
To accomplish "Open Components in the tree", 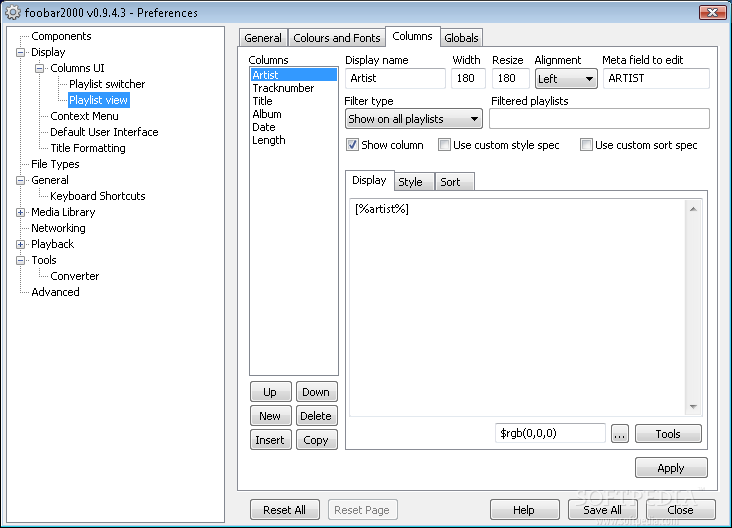I will coord(61,36).
